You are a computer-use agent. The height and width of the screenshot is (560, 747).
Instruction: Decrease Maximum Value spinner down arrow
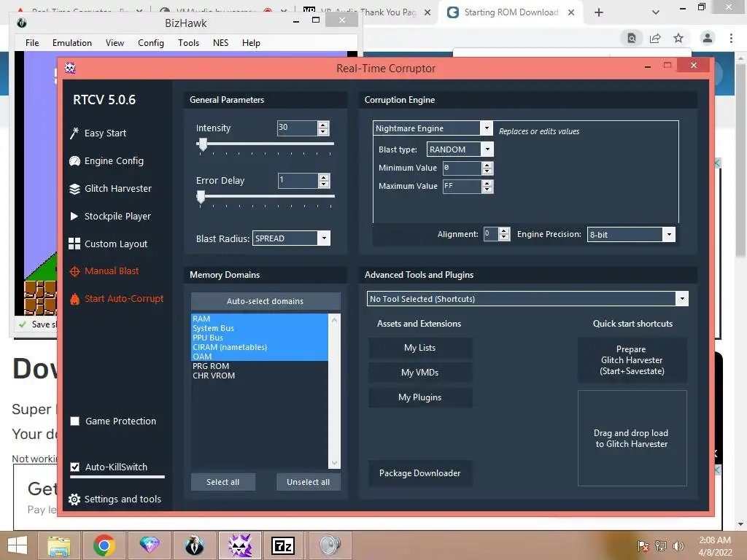(x=487, y=190)
